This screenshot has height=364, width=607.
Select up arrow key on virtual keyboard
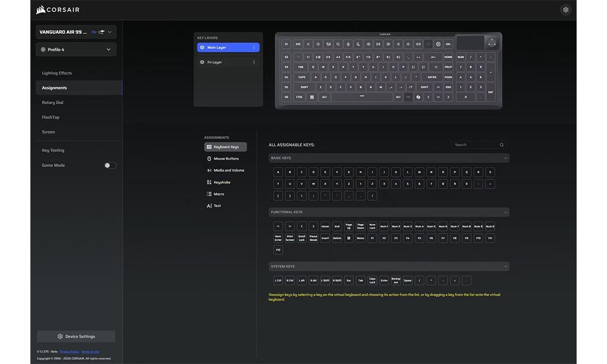tap(439, 87)
